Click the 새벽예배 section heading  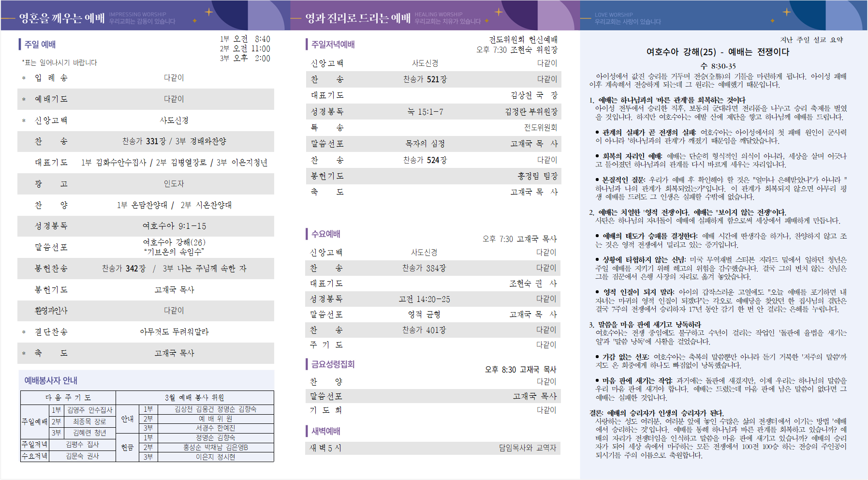tap(325, 431)
